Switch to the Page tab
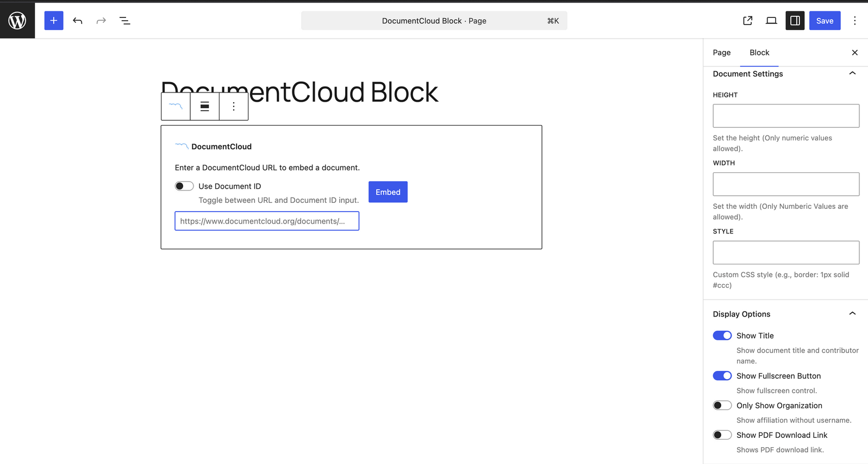 click(721, 53)
